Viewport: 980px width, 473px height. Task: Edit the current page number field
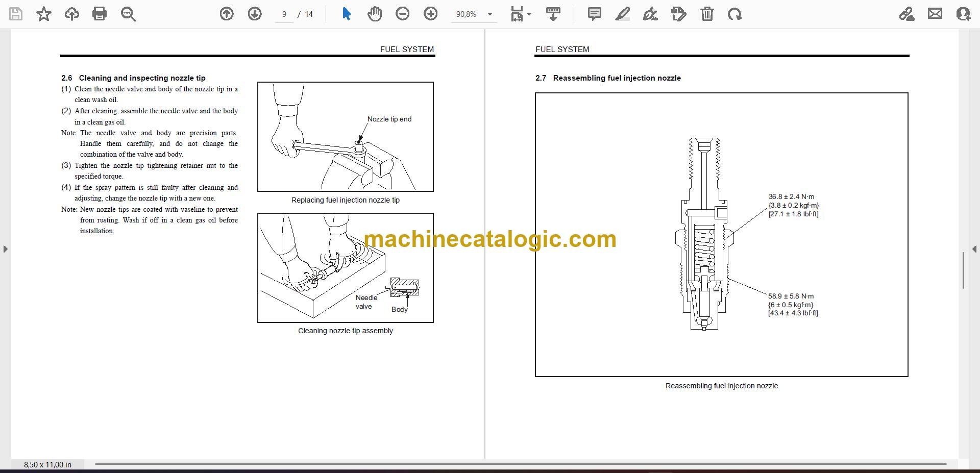(x=284, y=14)
